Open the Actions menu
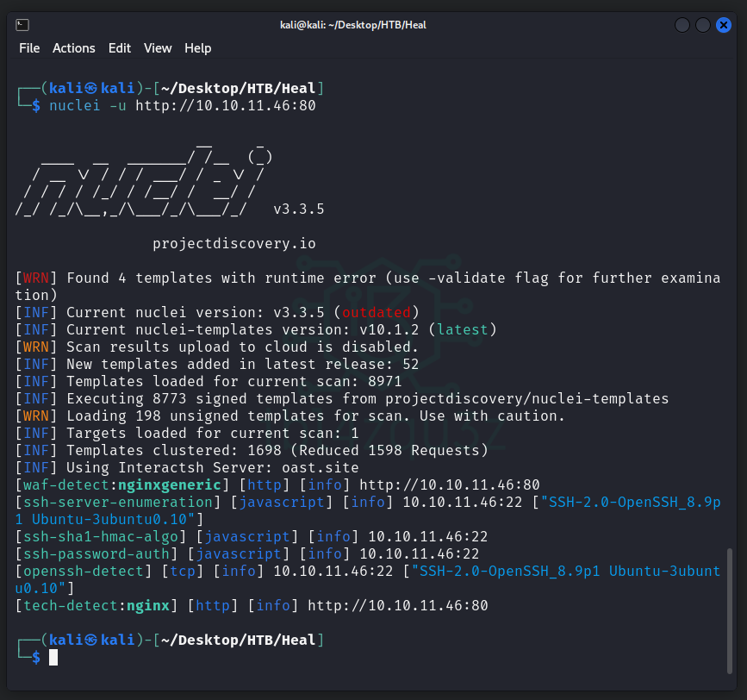Screen dimensions: 747x700 tap(73, 48)
